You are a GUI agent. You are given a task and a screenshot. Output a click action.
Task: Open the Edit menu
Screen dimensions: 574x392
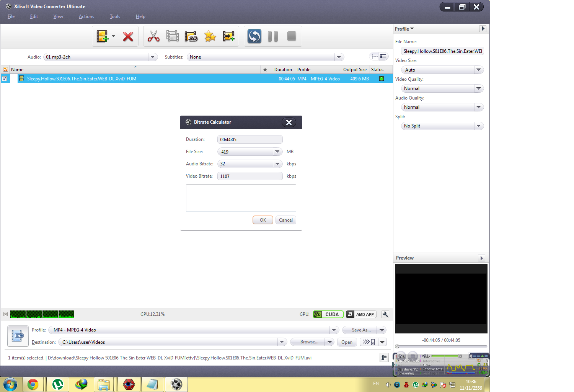pos(34,16)
